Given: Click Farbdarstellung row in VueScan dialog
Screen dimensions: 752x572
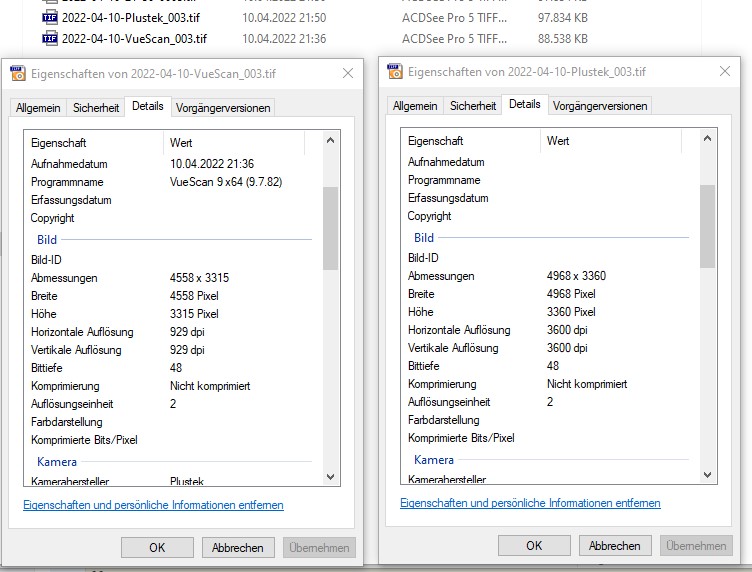Looking at the screenshot, I should point(173,422).
